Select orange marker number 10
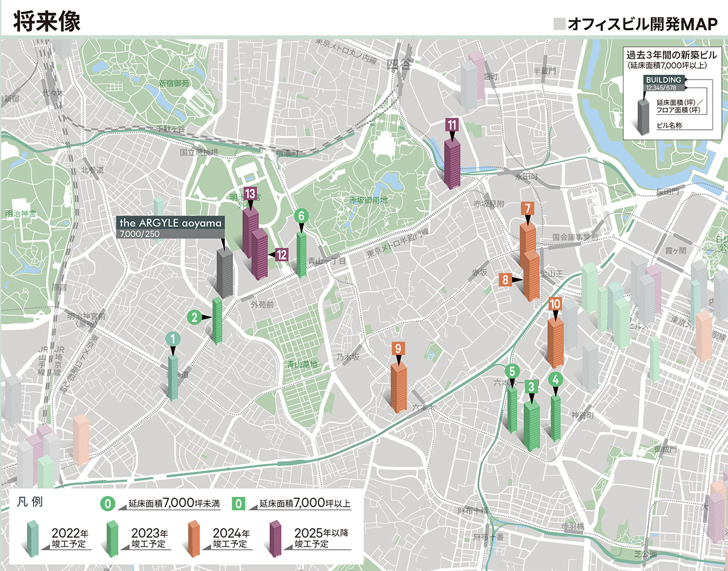 (x=554, y=305)
